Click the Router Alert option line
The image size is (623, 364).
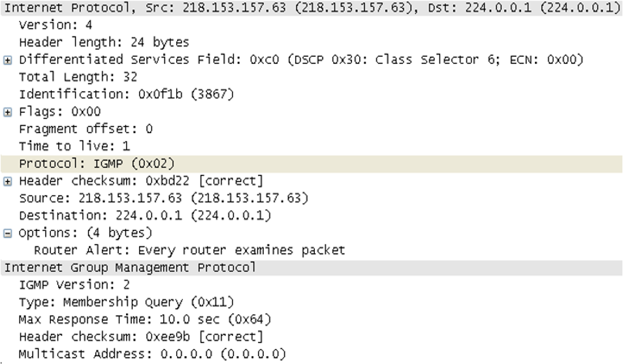(189, 250)
